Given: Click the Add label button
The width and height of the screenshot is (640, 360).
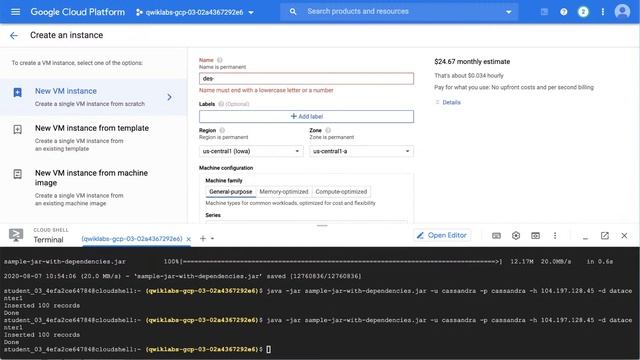Looking at the screenshot, I should tap(306, 116).
